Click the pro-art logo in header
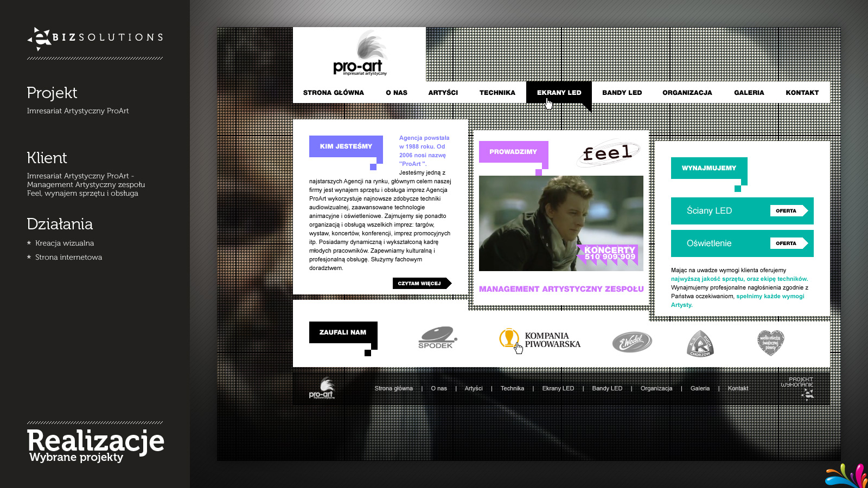 (x=360, y=54)
